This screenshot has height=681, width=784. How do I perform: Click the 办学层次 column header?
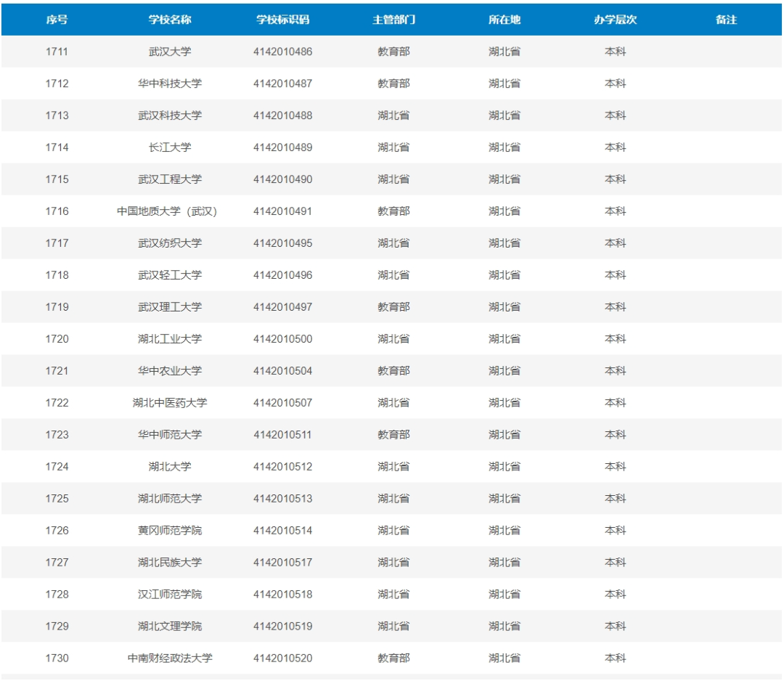[615, 20]
